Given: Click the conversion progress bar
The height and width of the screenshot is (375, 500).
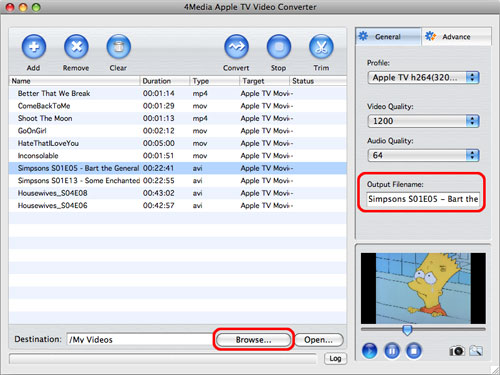Looking at the screenshot, I should coord(163,359).
